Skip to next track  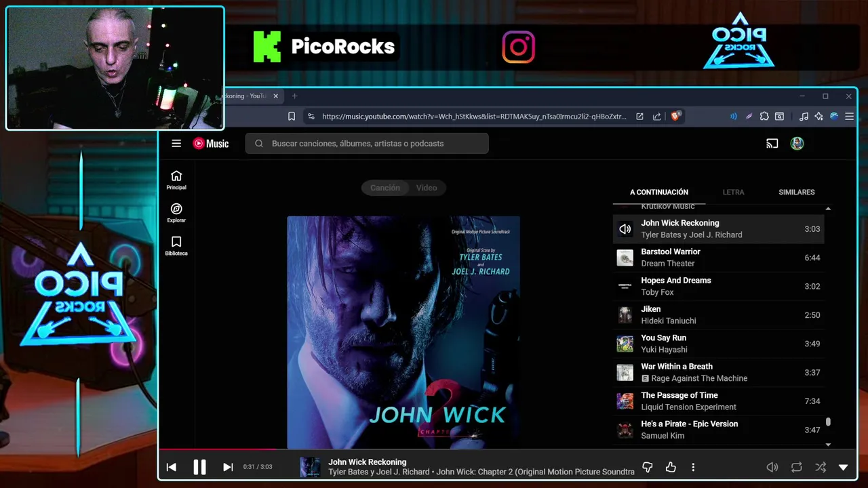click(228, 467)
